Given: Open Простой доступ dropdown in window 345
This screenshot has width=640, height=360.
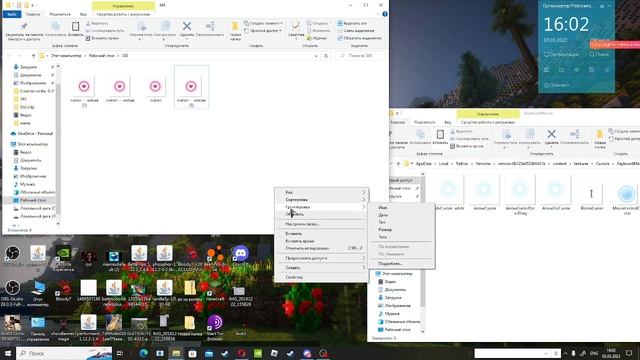Looking at the screenshot, I should pyautogui.click(x=263, y=31).
